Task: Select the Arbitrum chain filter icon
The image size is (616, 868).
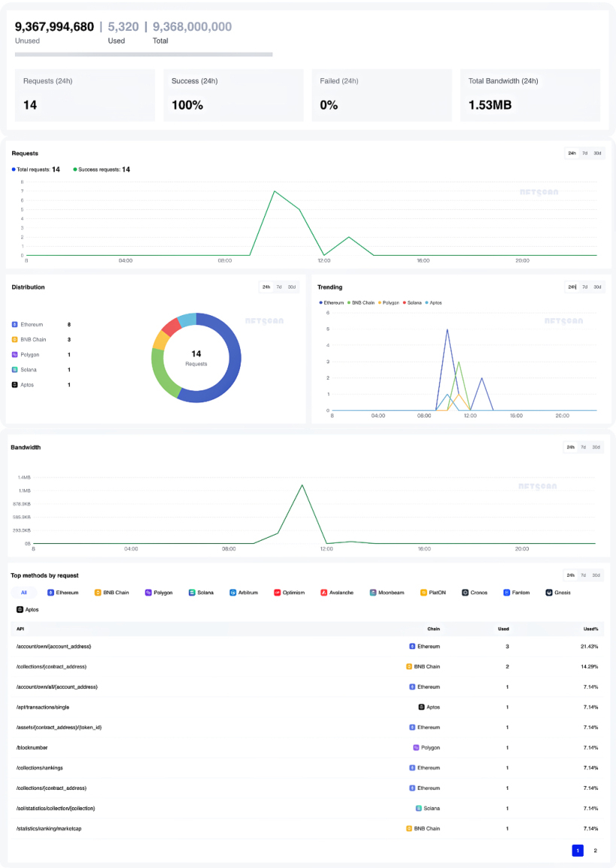Action: point(233,592)
